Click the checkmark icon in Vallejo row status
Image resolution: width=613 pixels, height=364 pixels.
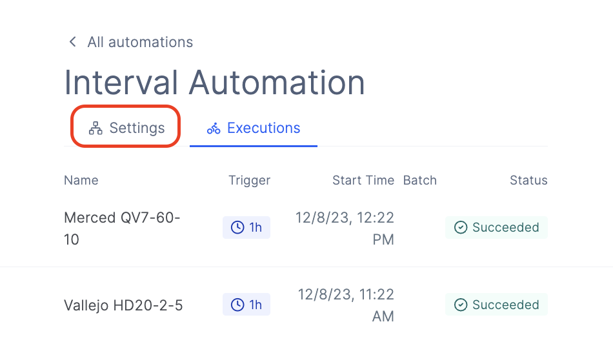point(461,305)
